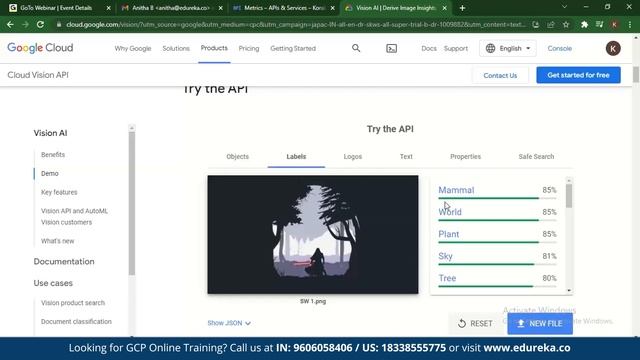Screen dimensions: 640x360
Task: Open the Getting Started menu item
Action: [x=293, y=48]
